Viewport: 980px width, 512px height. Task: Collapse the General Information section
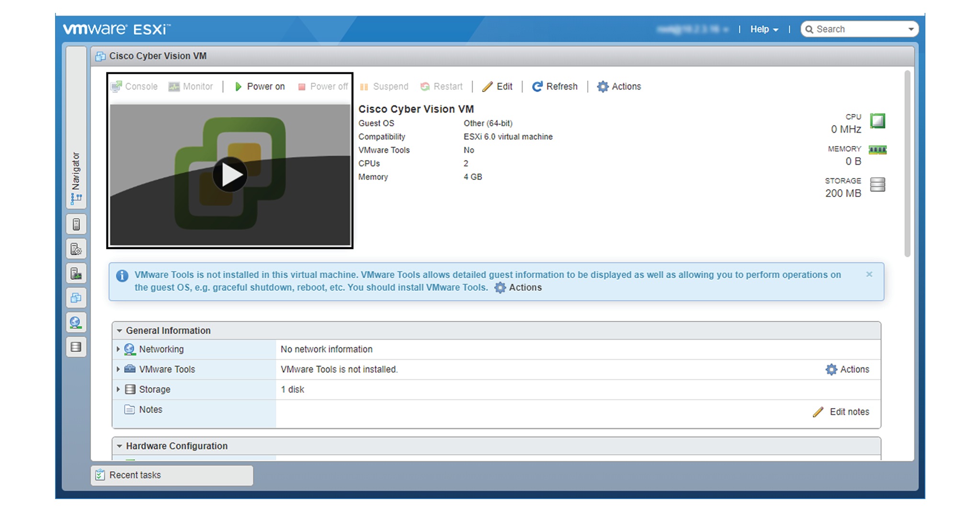tap(120, 330)
